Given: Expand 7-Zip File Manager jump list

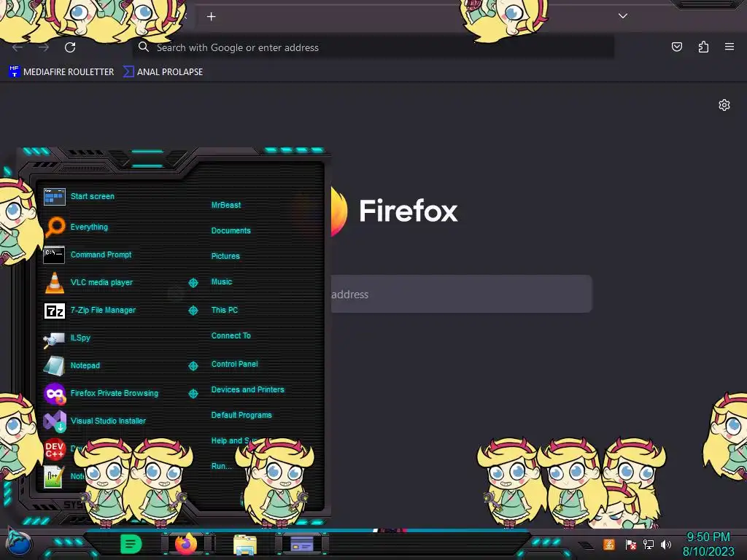Looking at the screenshot, I should [193, 311].
